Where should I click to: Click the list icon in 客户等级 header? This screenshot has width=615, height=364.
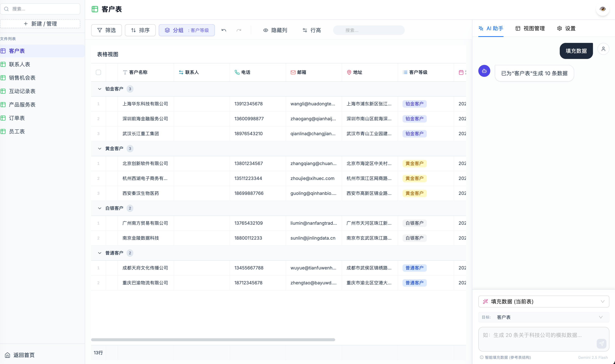click(x=405, y=72)
